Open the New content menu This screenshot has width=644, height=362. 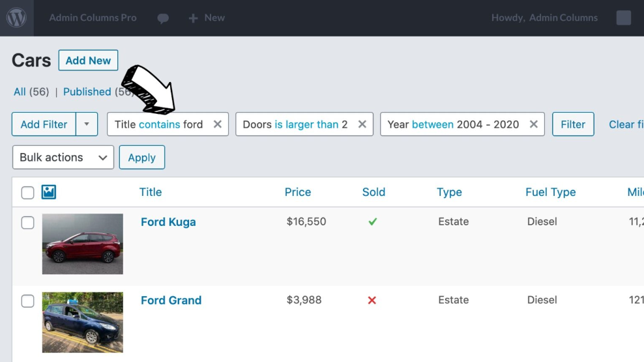214,18
